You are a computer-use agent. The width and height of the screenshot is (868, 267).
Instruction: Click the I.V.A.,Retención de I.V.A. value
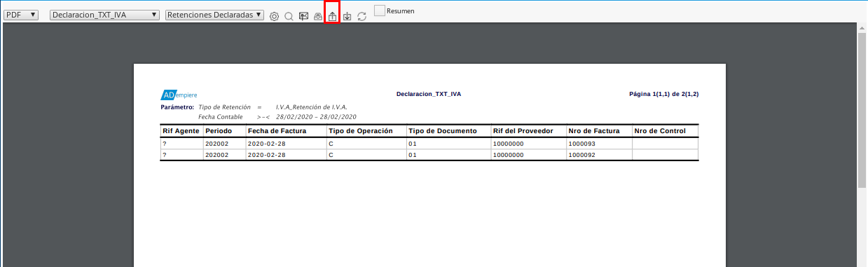[312, 107]
